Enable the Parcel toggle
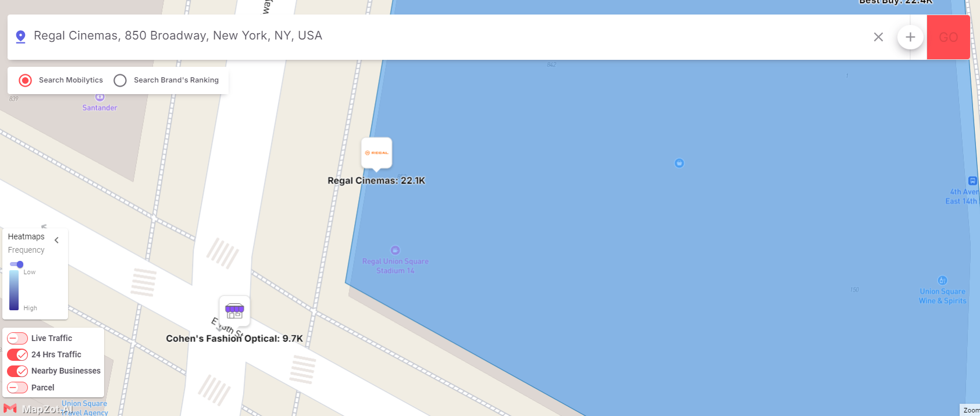The width and height of the screenshot is (980, 416). (x=17, y=388)
